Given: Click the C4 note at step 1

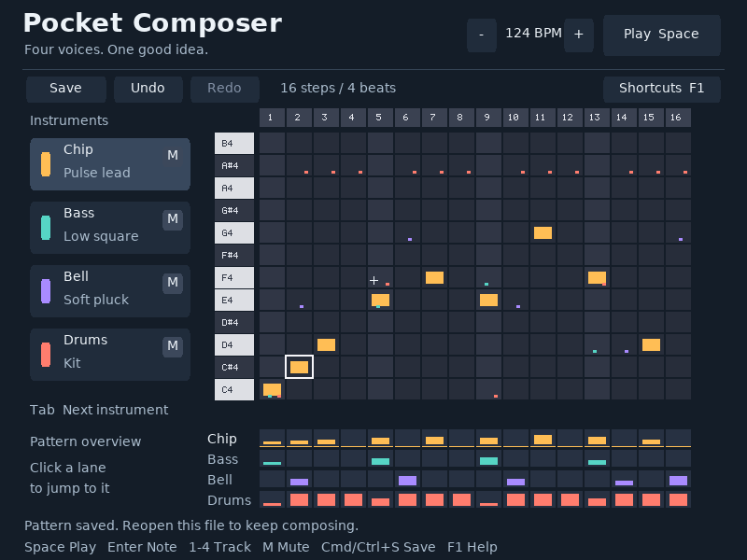Looking at the screenshot, I should tap(272, 389).
